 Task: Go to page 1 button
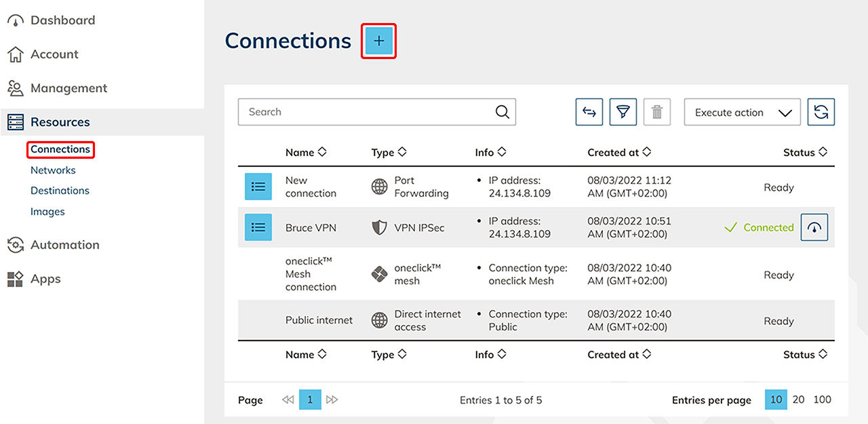click(310, 400)
